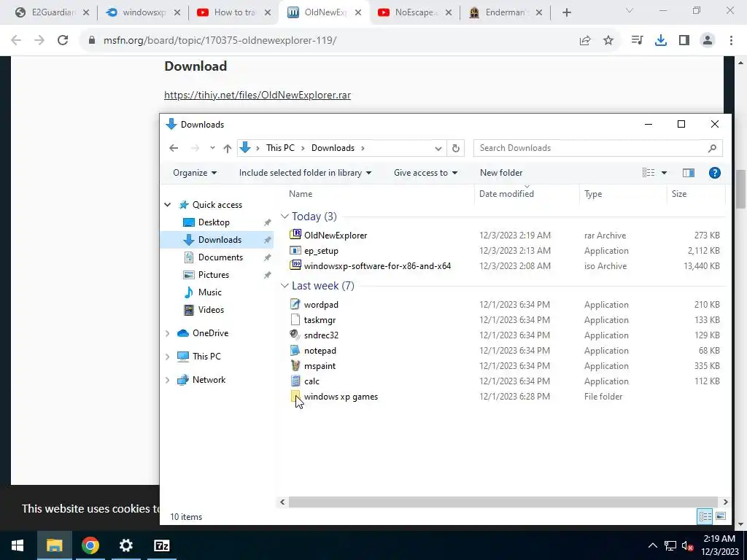The height and width of the screenshot is (560, 747).
Task: Expand the OneDrive tree node
Action: pos(168,333)
